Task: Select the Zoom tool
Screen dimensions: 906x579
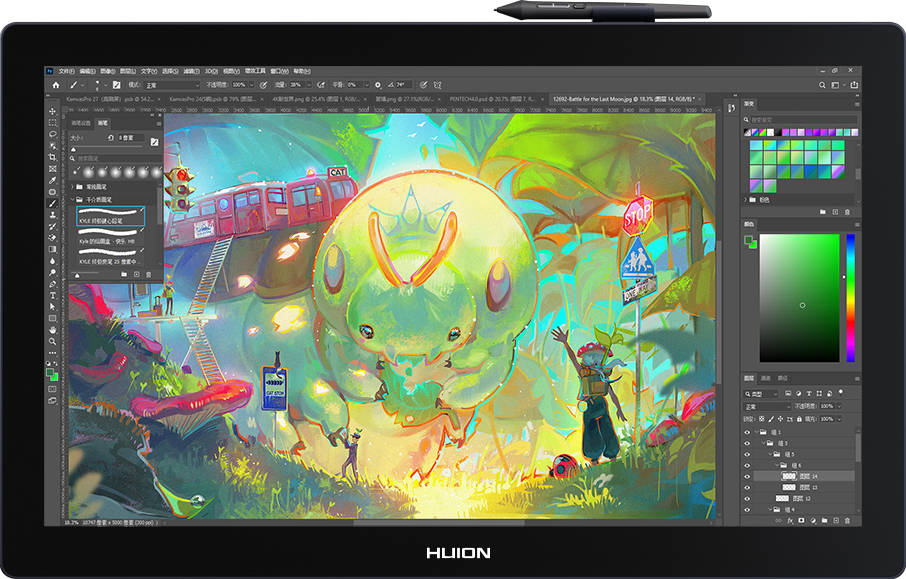Action: pos(53,342)
